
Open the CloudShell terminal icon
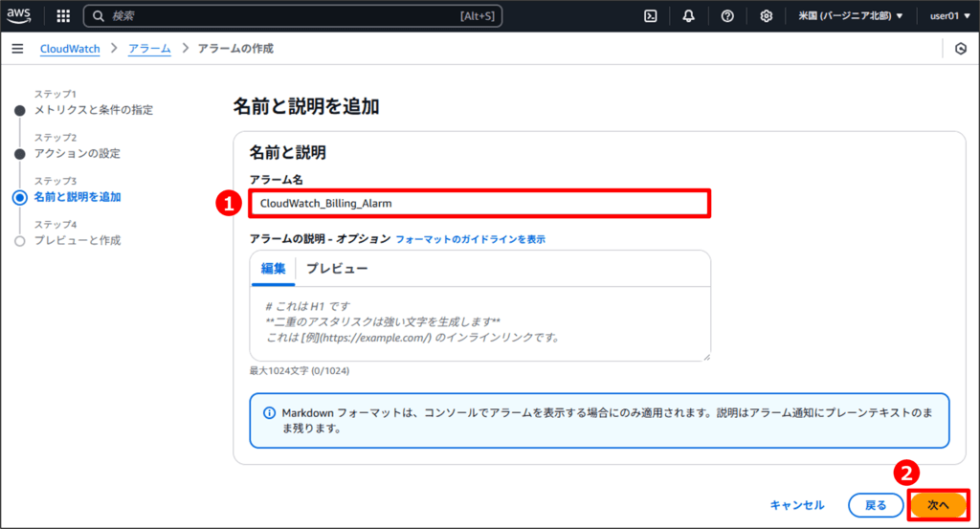(651, 16)
